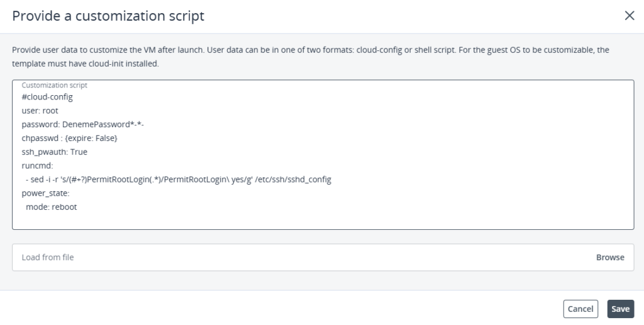Cancel the customization script dialog

[580, 309]
